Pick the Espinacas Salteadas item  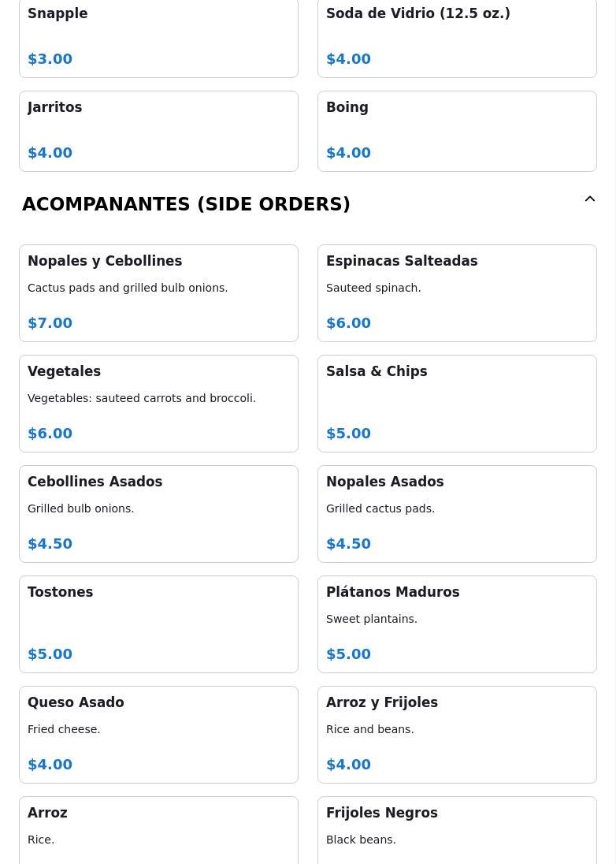coord(457,292)
